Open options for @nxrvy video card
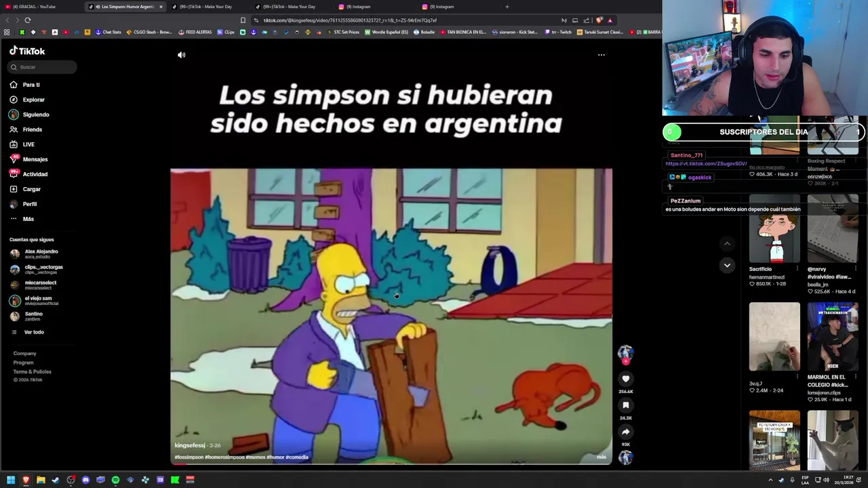This screenshot has height=488, width=868. tap(855, 269)
